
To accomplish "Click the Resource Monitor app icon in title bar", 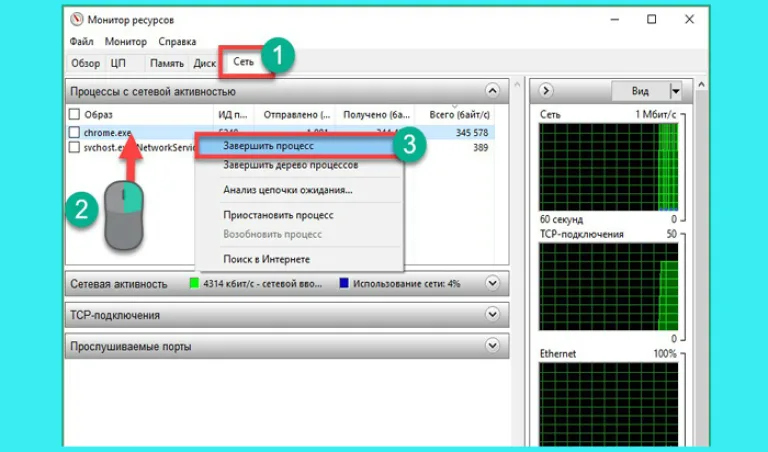I will (76, 20).
